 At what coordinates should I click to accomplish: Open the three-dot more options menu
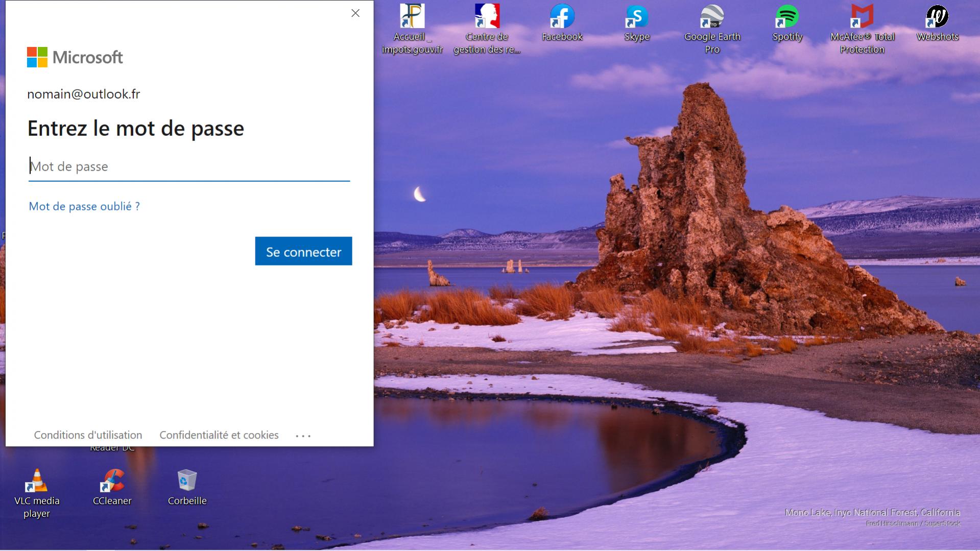pos(303,436)
